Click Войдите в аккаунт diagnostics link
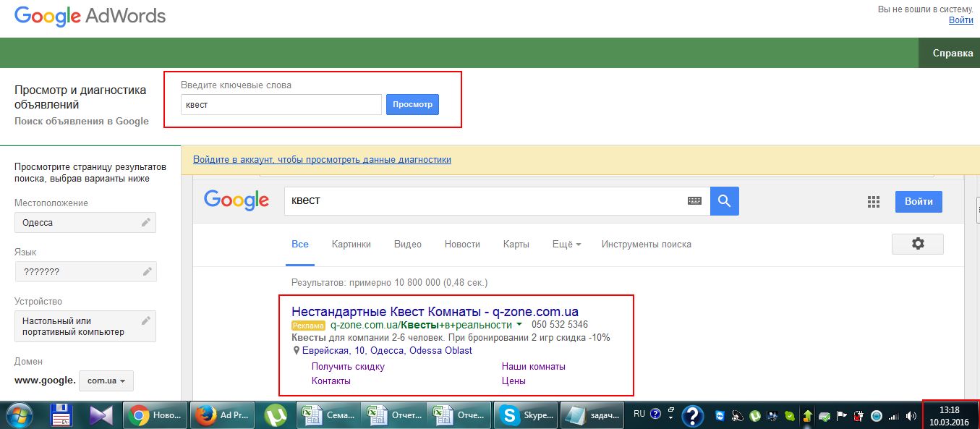Screen dimensions: 980x429 322,159
